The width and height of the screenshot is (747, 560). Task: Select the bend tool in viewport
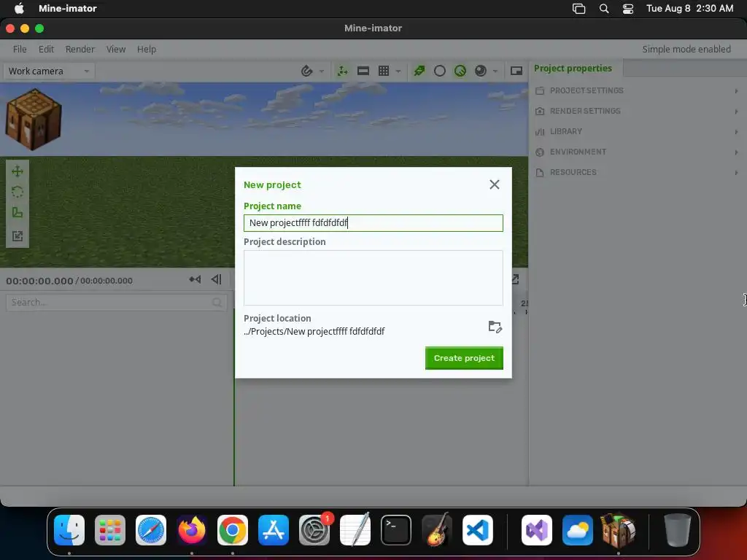(18, 213)
